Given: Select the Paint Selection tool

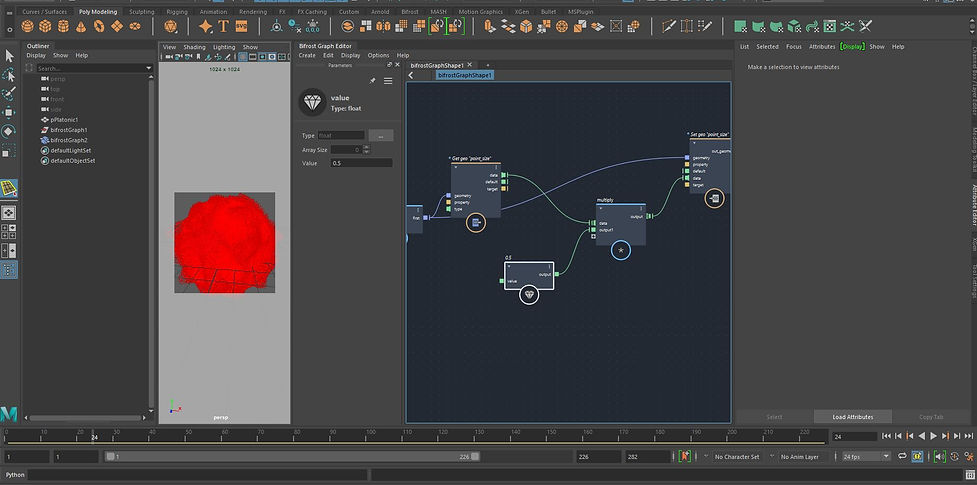Looking at the screenshot, I should [9, 94].
